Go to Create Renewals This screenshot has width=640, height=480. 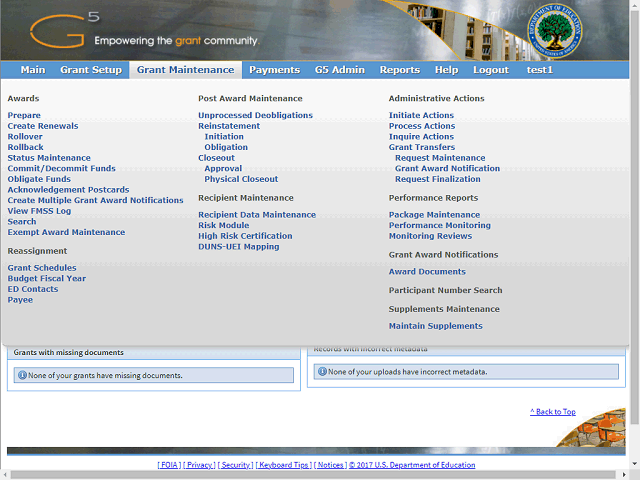(43, 126)
